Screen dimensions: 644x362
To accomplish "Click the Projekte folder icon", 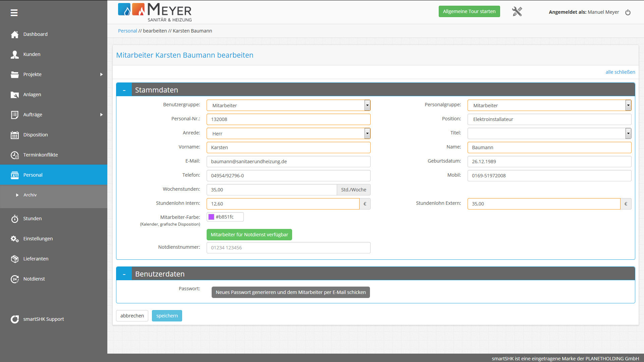I will click(x=14, y=74).
